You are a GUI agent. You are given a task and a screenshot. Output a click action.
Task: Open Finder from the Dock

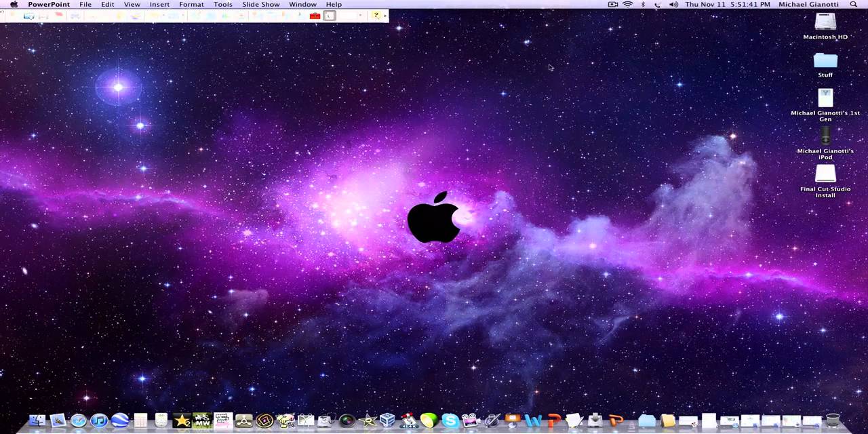pyautogui.click(x=37, y=421)
